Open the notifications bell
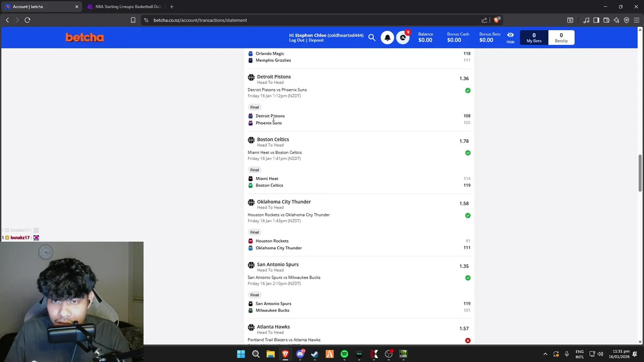Viewport: 644px width, 362px height. click(x=387, y=38)
